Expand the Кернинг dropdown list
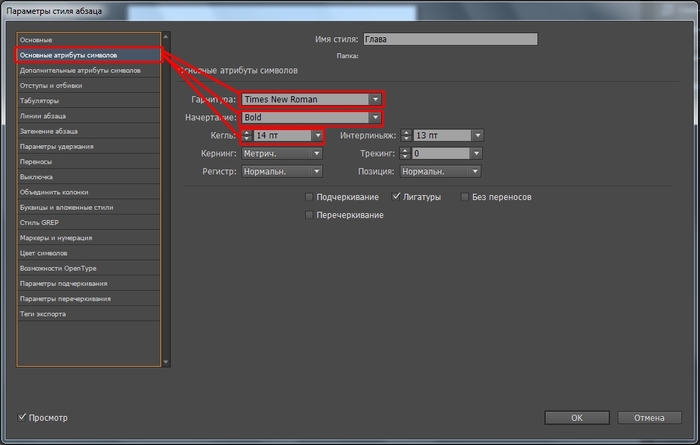The height and width of the screenshot is (445, 700). (x=318, y=153)
